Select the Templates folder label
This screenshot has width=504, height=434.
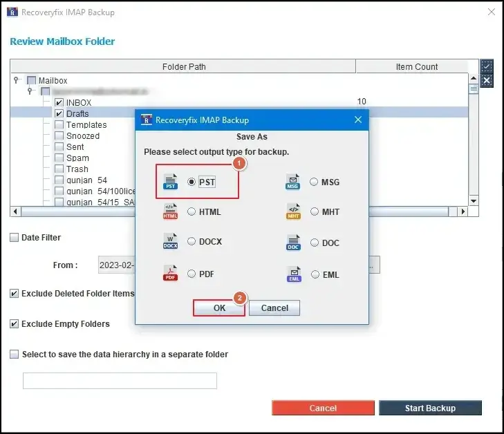tap(86, 124)
